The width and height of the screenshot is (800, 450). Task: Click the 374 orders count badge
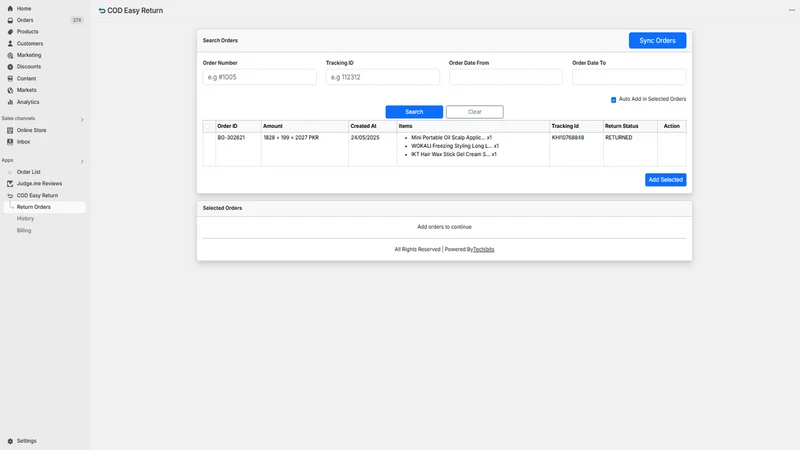click(77, 20)
